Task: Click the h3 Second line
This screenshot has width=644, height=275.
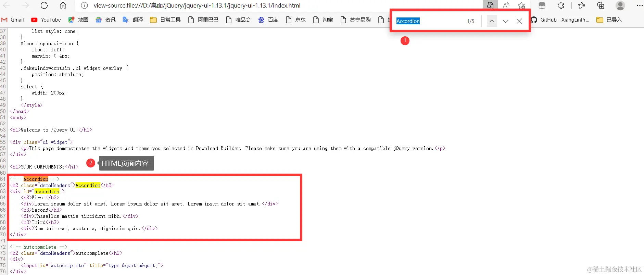Action: click(x=41, y=210)
